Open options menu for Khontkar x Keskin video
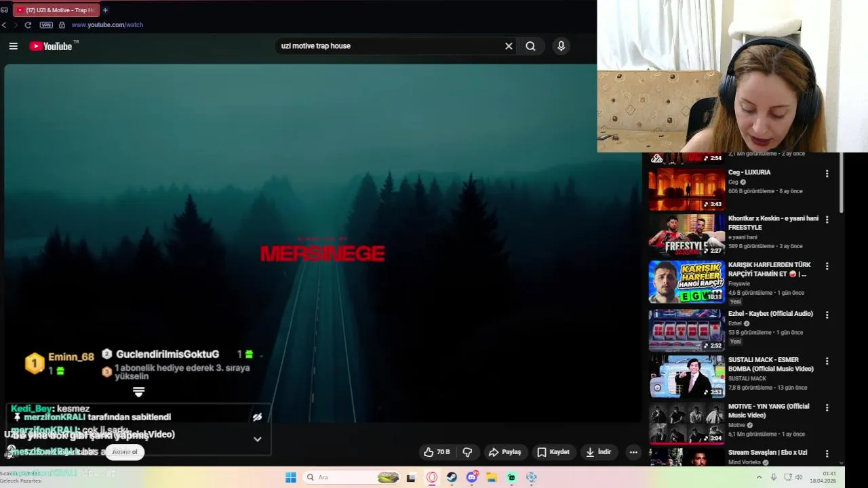The image size is (868, 488). 827,220
